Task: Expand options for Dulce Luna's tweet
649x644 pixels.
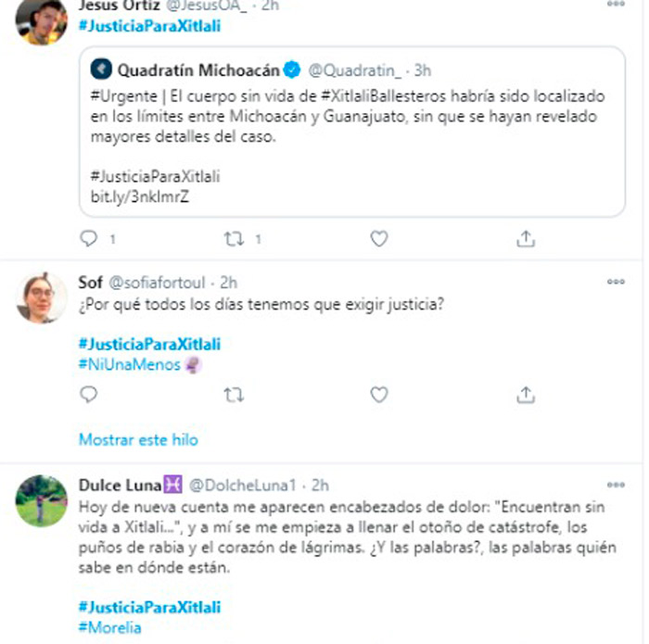Action: (x=616, y=484)
